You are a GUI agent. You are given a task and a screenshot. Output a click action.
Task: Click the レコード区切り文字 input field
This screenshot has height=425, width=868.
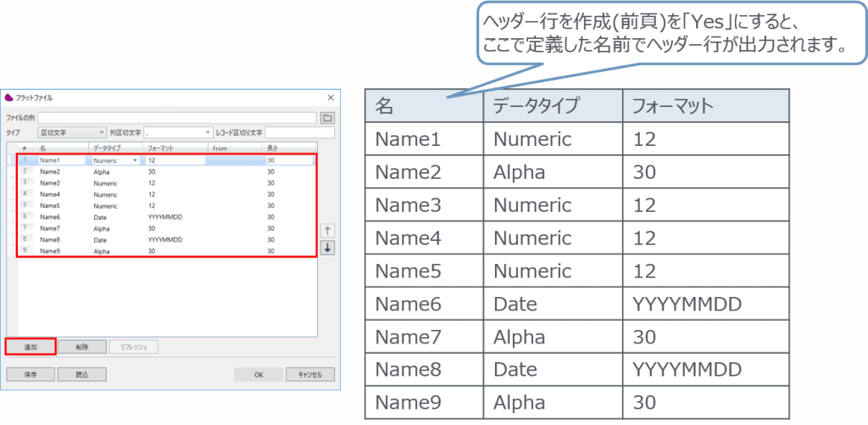(299, 132)
